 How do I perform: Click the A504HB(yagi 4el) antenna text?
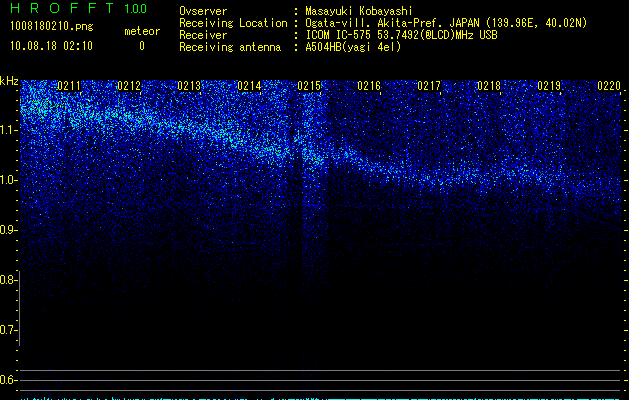(353, 47)
